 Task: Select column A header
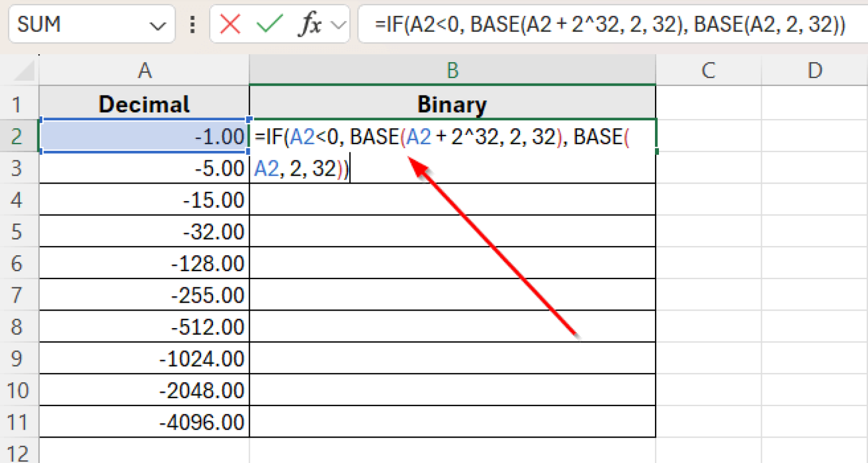click(145, 70)
